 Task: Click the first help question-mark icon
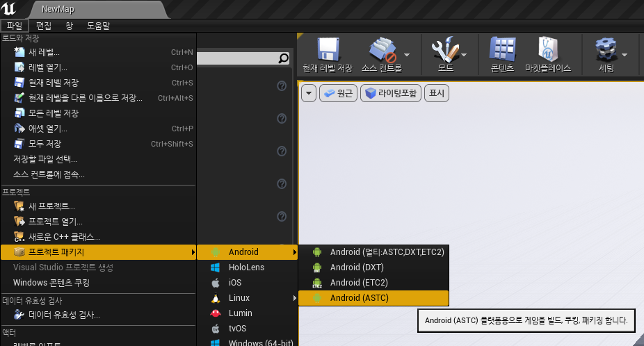282,85
